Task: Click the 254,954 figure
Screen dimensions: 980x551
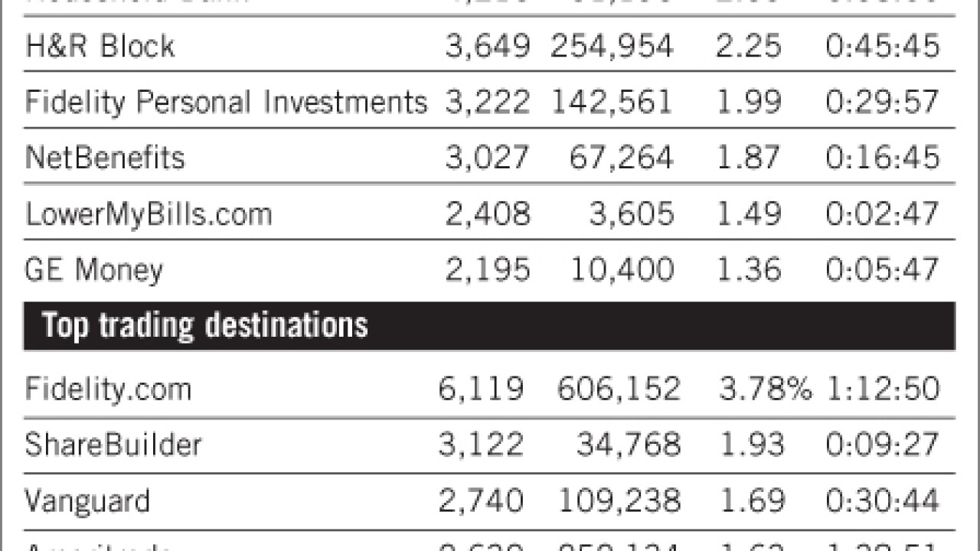Action: pyautogui.click(x=612, y=47)
